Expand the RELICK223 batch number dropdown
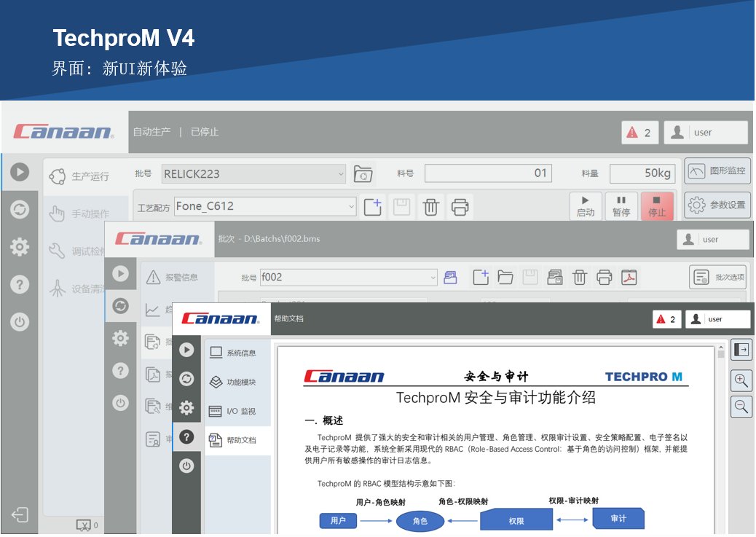756x537 pixels. (x=341, y=174)
